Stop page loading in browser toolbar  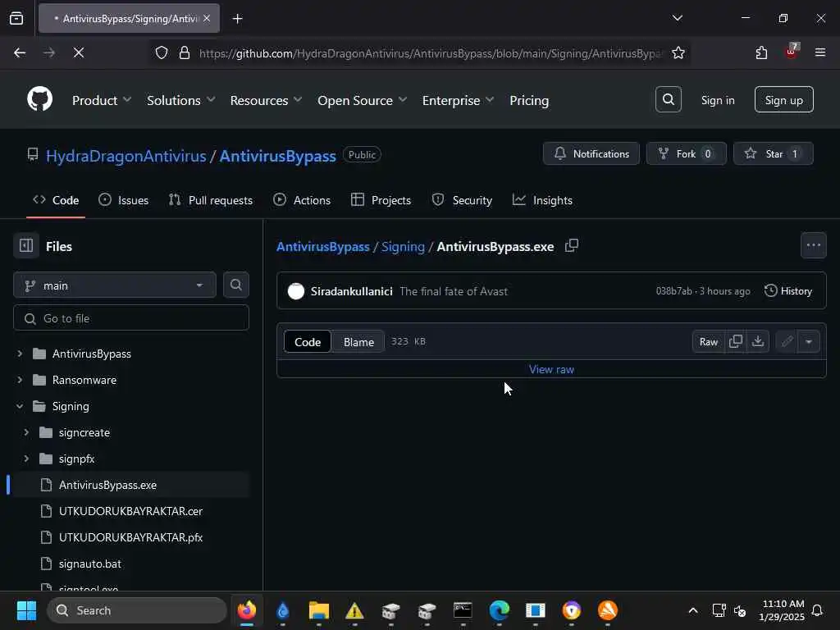pyautogui.click(x=78, y=52)
